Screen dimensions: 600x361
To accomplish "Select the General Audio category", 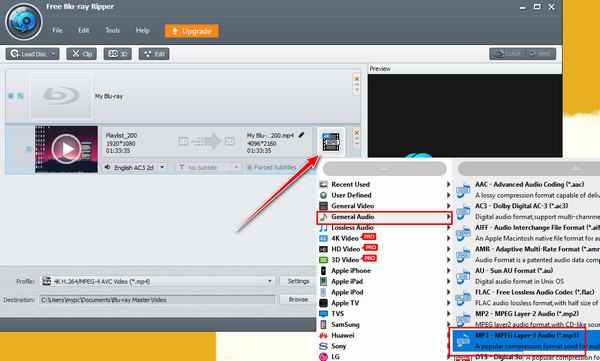I will pyautogui.click(x=385, y=217).
